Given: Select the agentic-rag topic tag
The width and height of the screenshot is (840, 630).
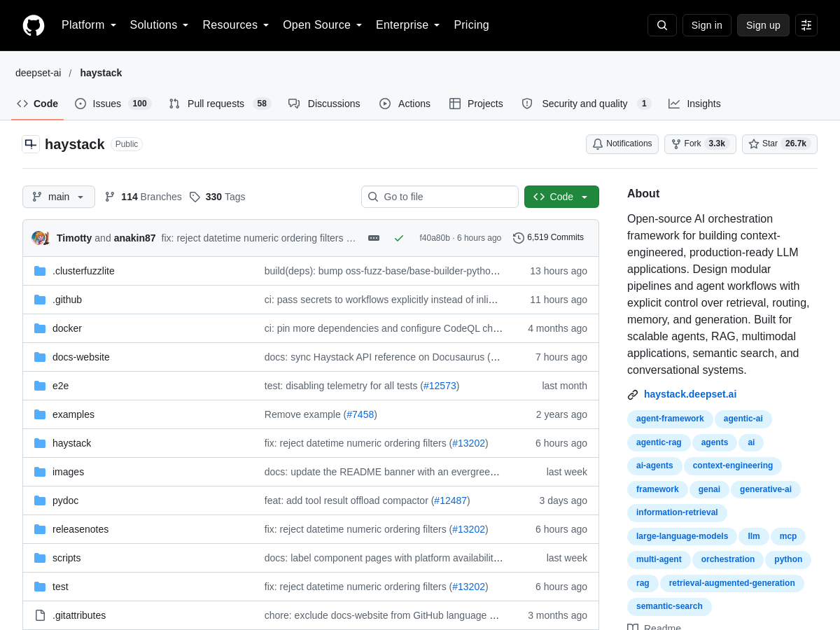Looking at the screenshot, I should point(659,442).
